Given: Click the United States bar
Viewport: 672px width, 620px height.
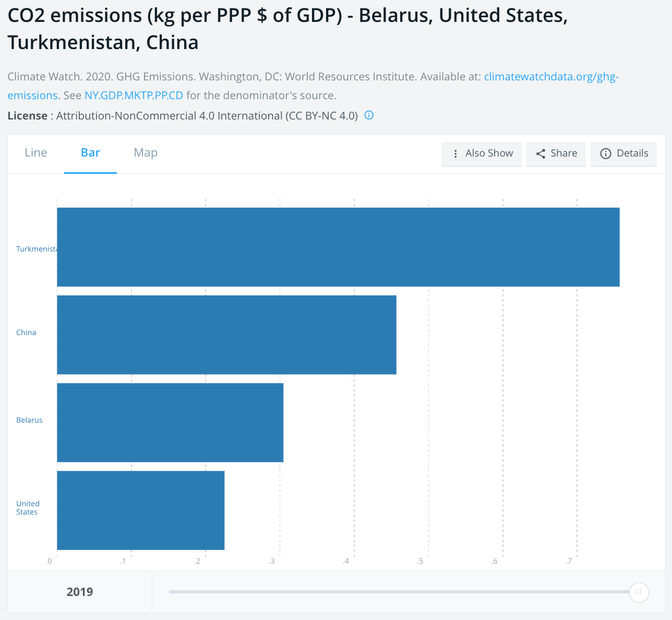Looking at the screenshot, I should (x=140, y=510).
